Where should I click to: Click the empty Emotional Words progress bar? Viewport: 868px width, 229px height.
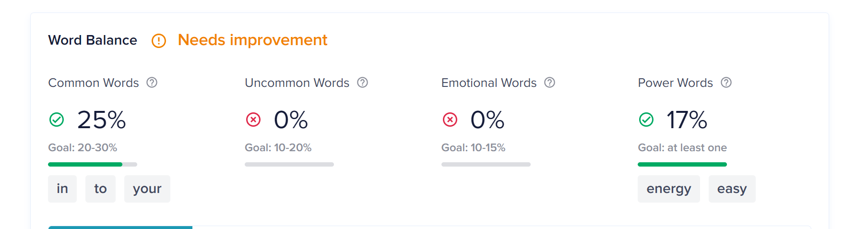pos(486,164)
